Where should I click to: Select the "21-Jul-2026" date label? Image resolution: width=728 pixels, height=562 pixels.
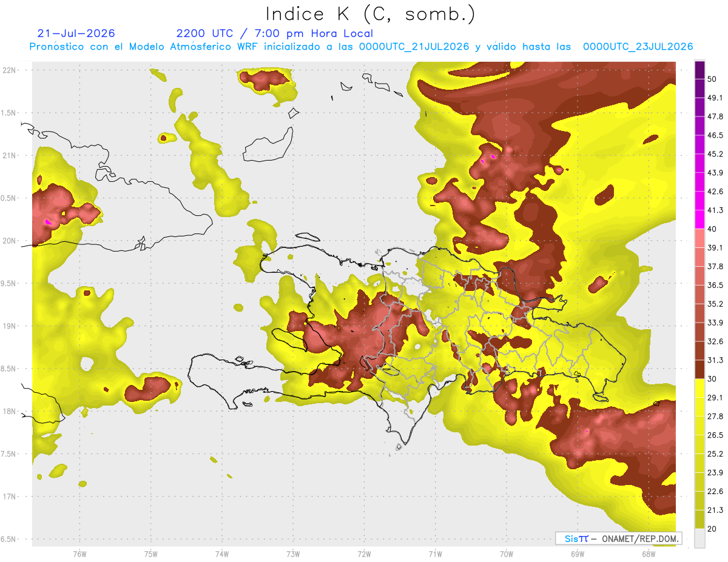coord(76,33)
